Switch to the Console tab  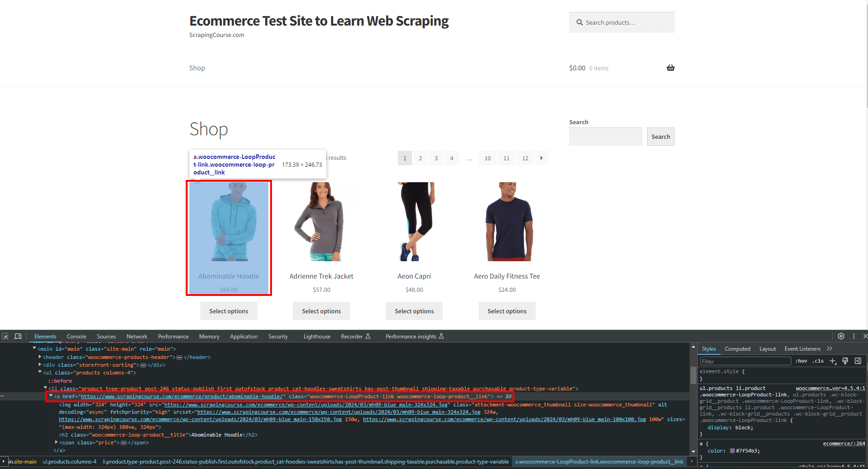[x=76, y=336]
